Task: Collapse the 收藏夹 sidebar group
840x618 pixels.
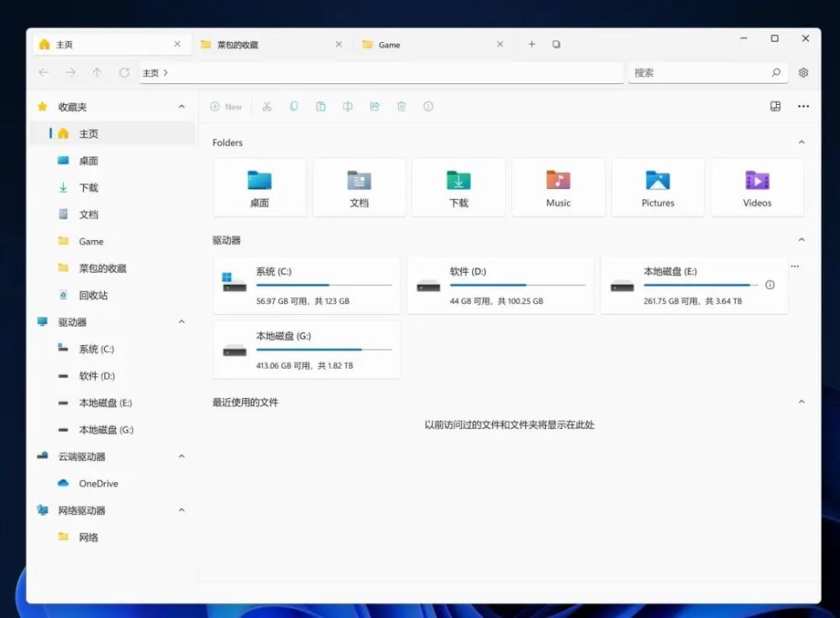Action: tap(181, 107)
